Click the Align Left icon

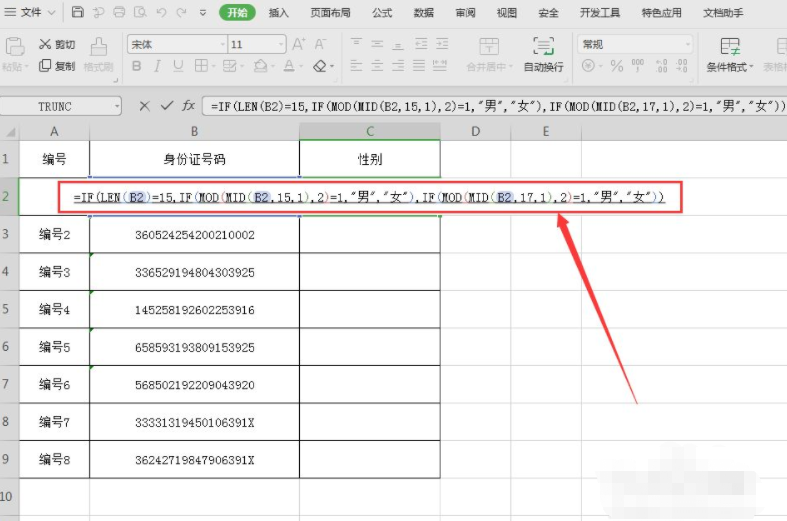356,65
